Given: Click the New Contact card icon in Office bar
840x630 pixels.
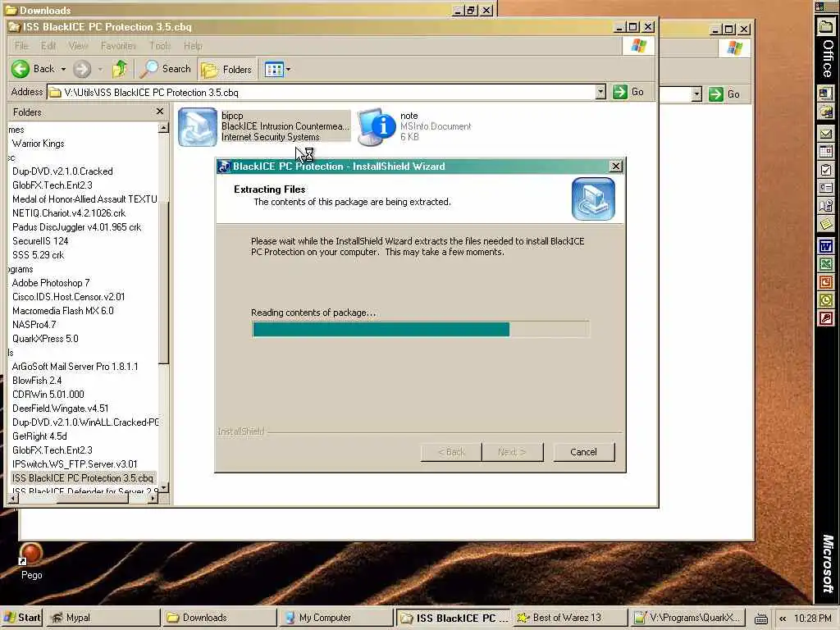Looking at the screenshot, I should click(x=825, y=188).
